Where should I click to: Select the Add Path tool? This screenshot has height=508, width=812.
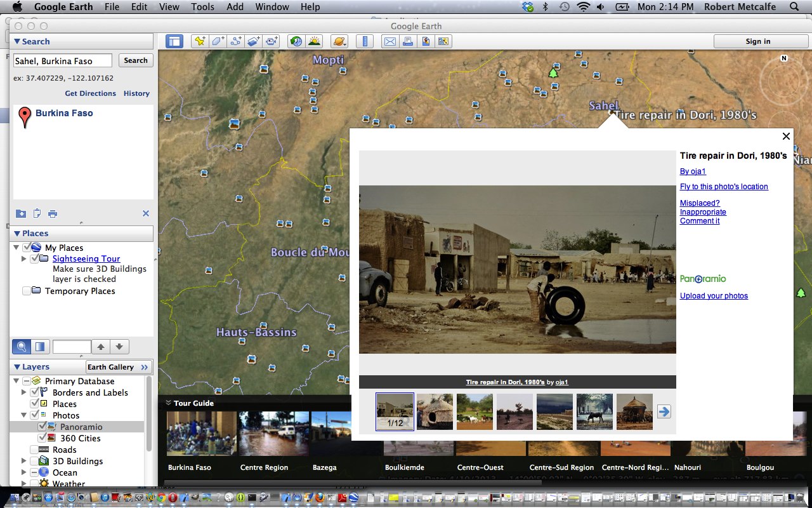tap(236, 41)
